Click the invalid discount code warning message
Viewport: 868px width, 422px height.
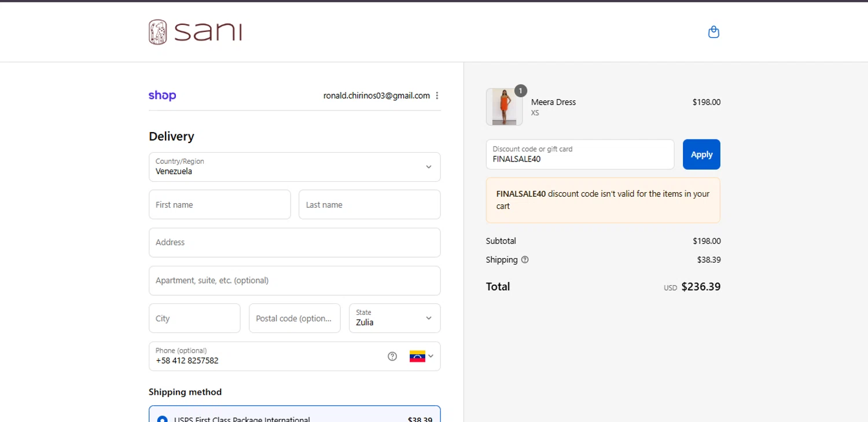(x=603, y=200)
